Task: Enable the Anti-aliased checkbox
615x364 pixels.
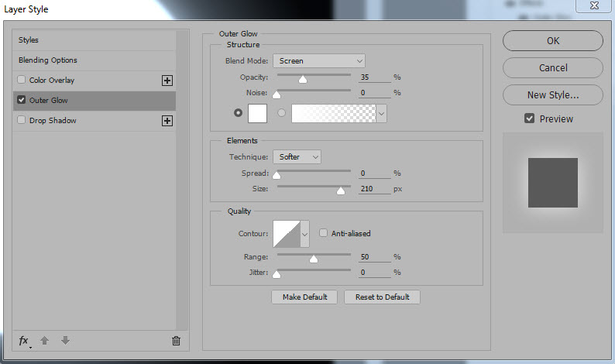Action: pyautogui.click(x=323, y=233)
